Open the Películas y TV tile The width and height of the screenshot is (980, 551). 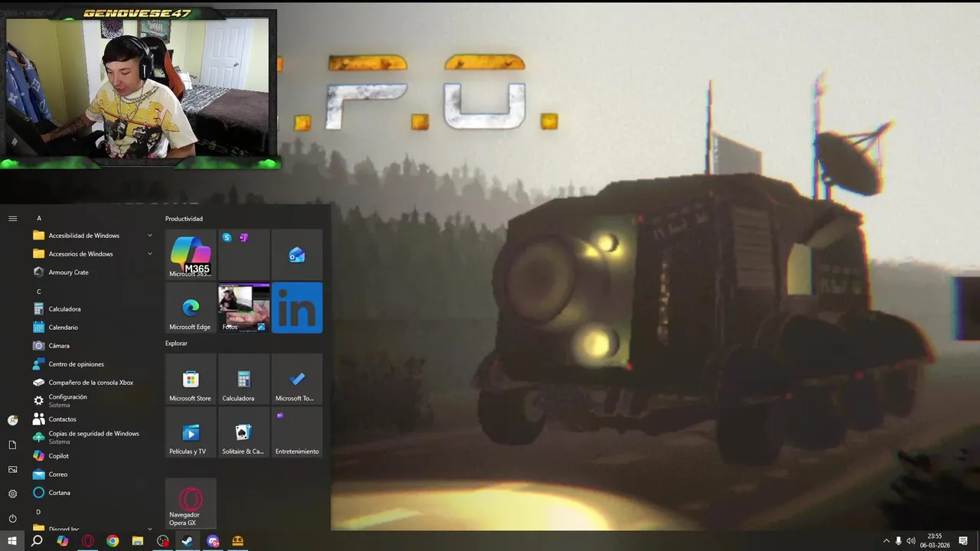click(x=191, y=432)
